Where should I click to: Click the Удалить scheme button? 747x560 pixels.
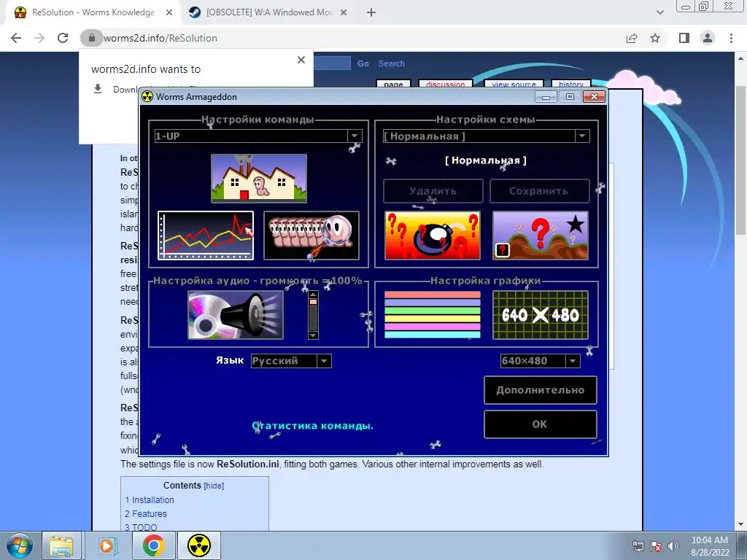[x=433, y=191]
